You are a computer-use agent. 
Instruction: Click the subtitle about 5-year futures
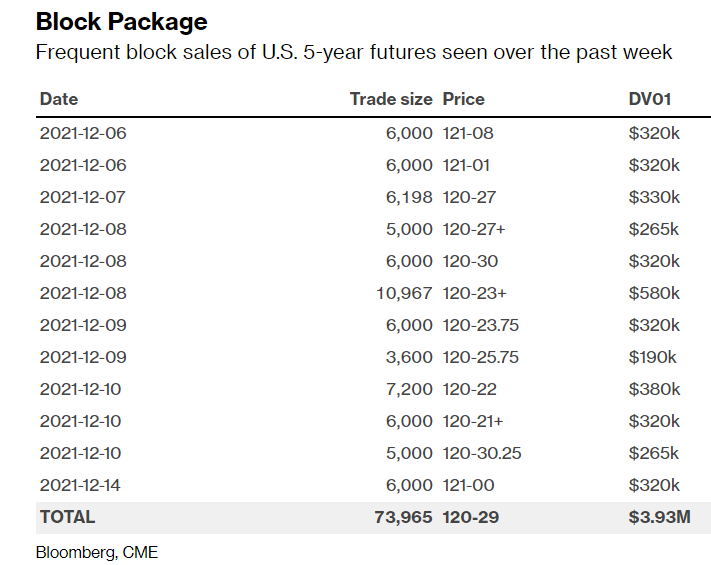pyautogui.click(x=354, y=52)
